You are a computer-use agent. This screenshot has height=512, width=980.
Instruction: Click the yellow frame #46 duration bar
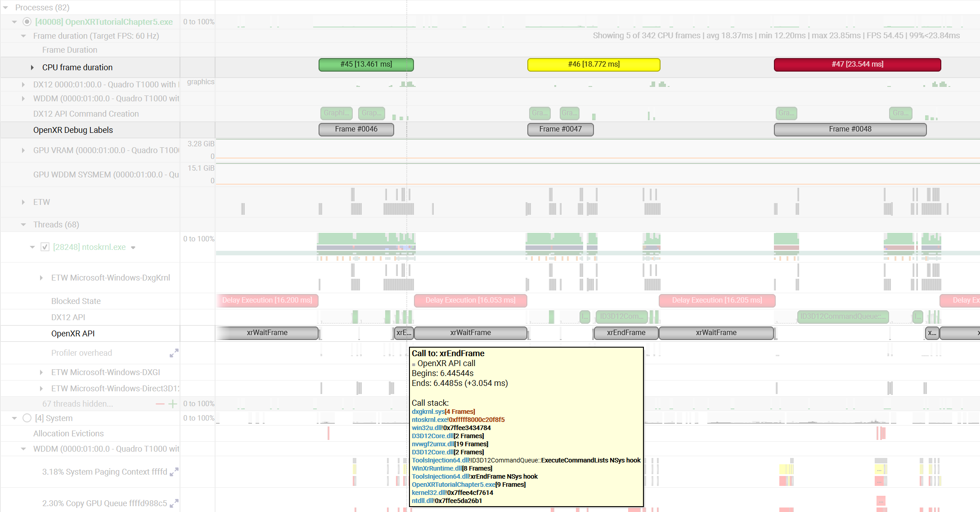[593, 65]
